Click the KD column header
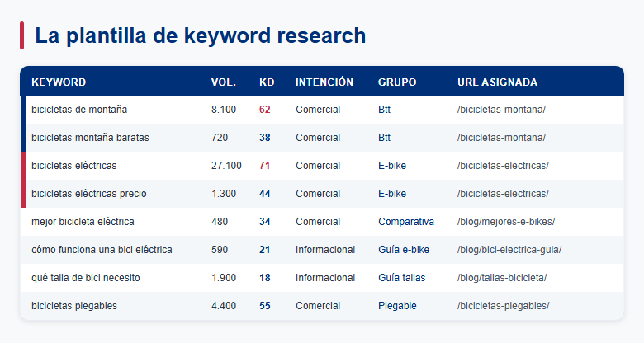Image resolution: width=644 pixels, height=343 pixels. pyautogui.click(x=267, y=82)
